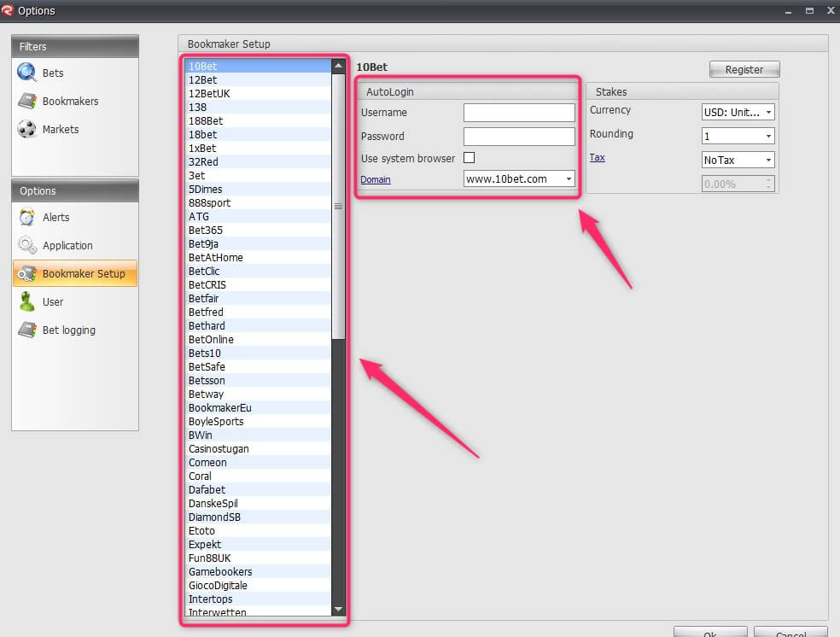Image resolution: width=840 pixels, height=637 pixels.
Task: Click the bookmaker list scrollbar down arrow
Action: point(338,609)
